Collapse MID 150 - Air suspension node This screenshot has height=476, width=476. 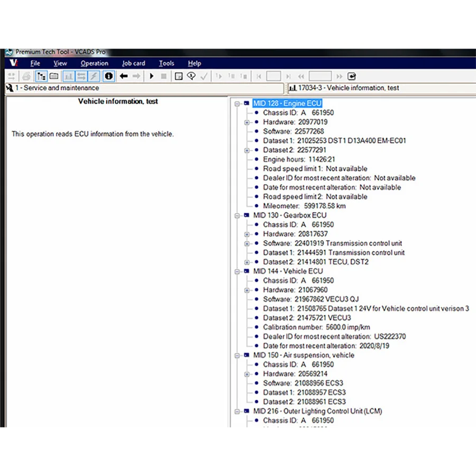click(x=237, y=355)
